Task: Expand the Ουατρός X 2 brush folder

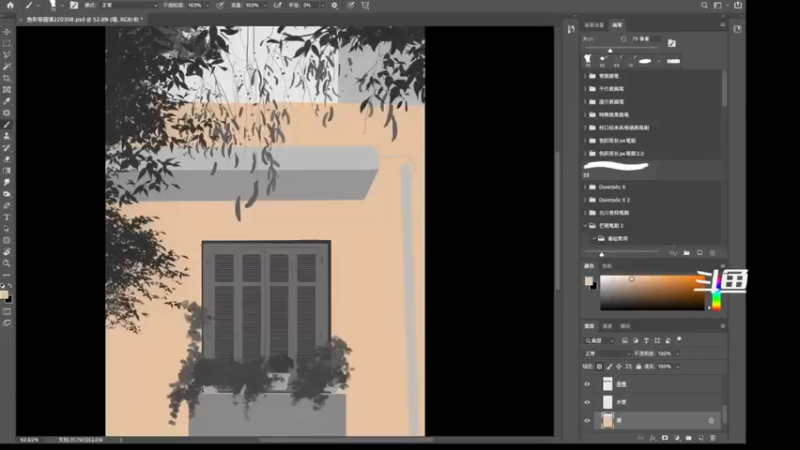Action: click(585, 200)
